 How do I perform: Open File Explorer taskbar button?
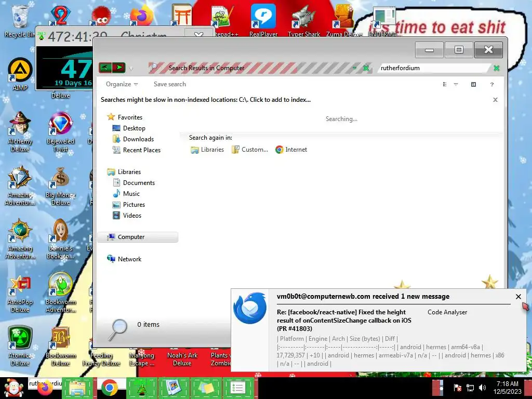(x=77, y=389)
